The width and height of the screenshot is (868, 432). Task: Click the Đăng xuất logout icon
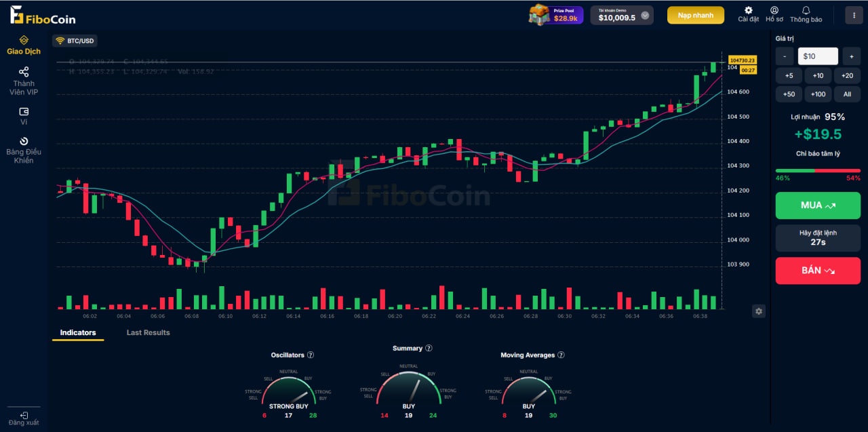24,414
